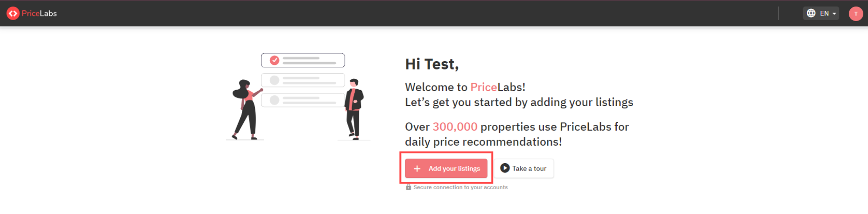Click the plus icon on Add your listings

(x=417, y=169)
